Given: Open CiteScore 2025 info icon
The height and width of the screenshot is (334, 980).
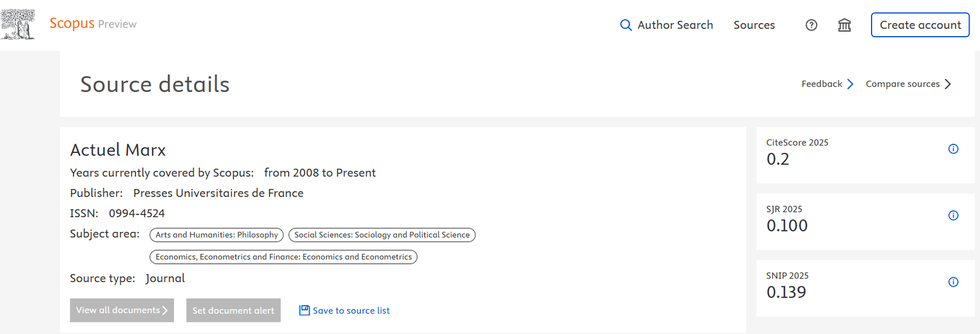Looking at the screenshot, I should (x=953, y=149).
